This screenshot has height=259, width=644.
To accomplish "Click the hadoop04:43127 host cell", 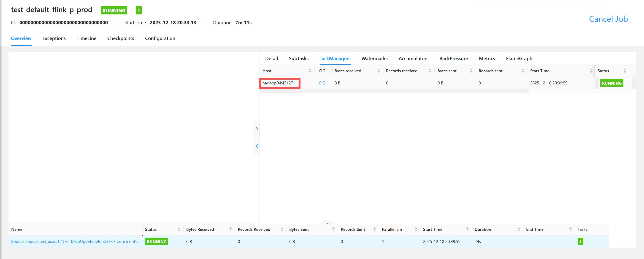I will coord(278,83).
